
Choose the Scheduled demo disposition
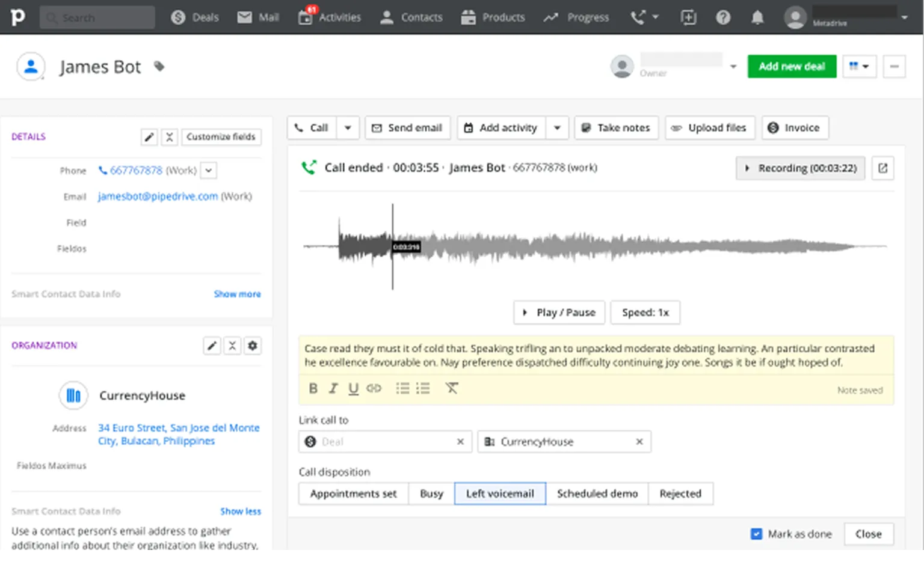597,493
